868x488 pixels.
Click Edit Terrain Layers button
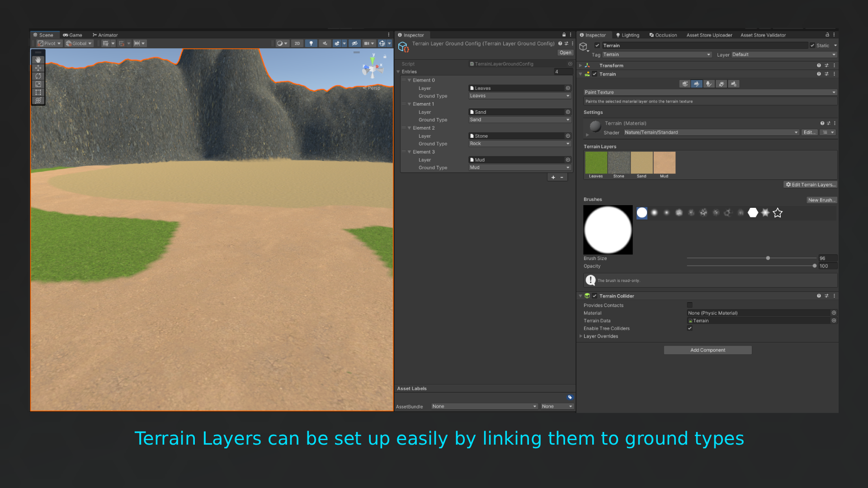pyautogui.click(x=810, y=185)
